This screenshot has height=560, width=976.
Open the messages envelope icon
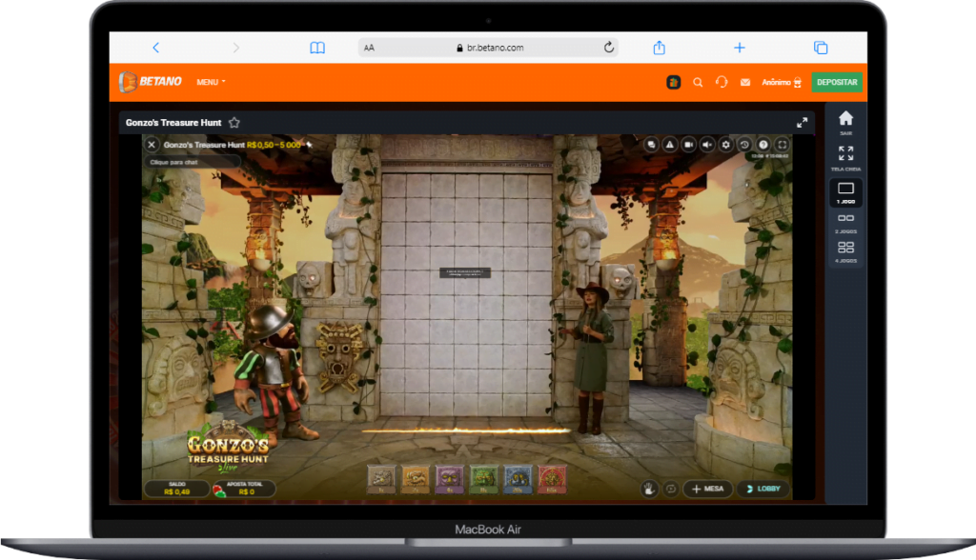point(745,82)
